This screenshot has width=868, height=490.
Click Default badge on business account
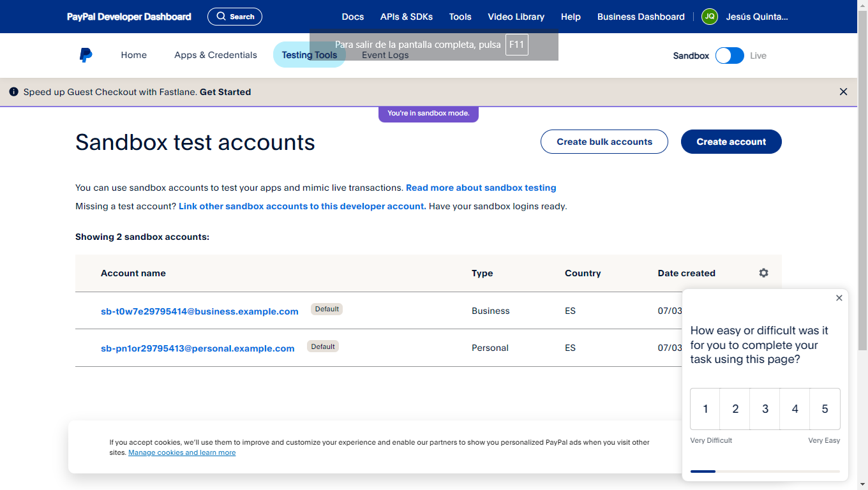pyautogui.click(x=327, y=309)
